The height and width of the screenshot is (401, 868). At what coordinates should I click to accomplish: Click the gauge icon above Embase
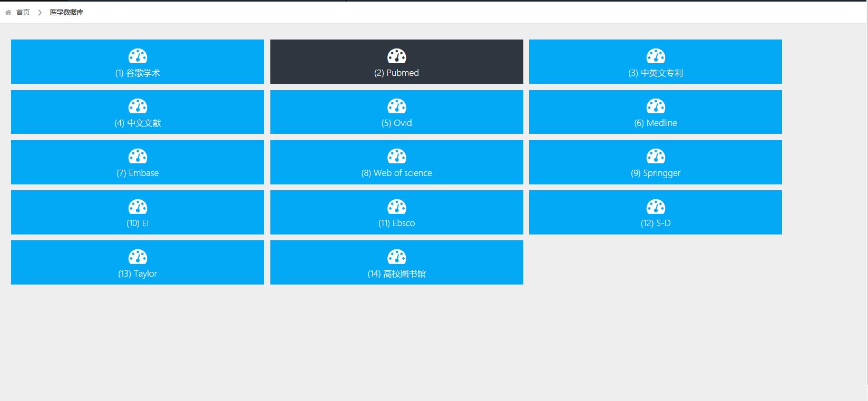coord(138,156)
